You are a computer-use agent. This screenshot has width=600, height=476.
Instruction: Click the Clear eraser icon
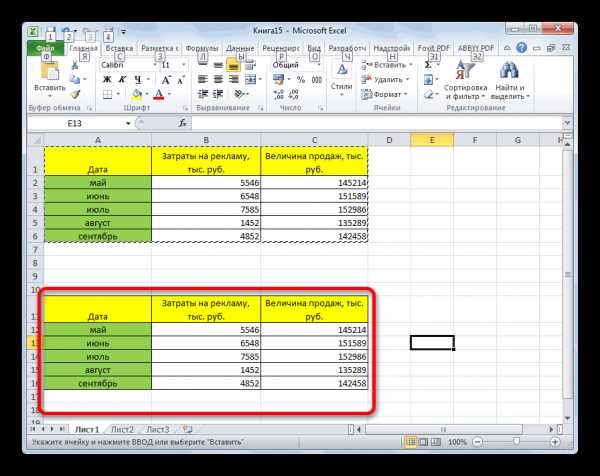click(x=429, y=94)
